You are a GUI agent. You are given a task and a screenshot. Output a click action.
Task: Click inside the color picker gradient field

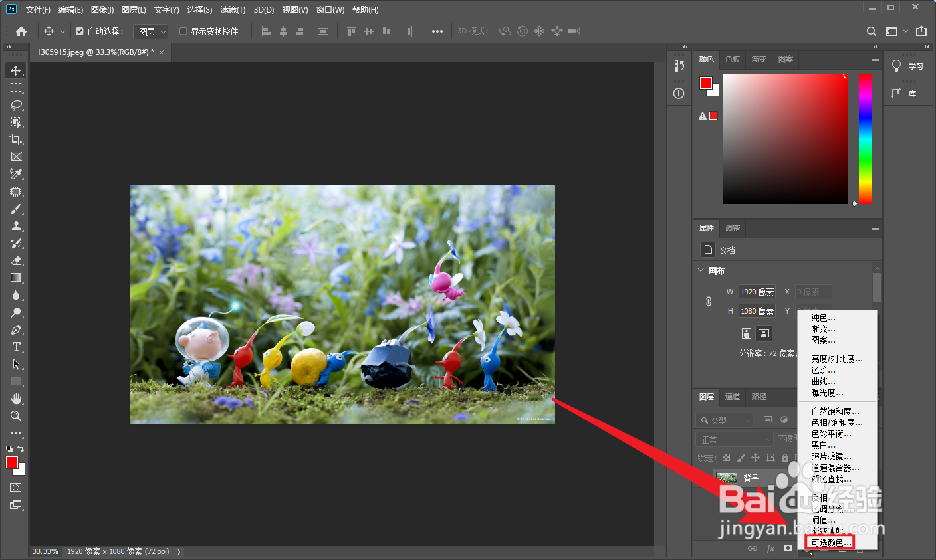(x=785, y=139)
